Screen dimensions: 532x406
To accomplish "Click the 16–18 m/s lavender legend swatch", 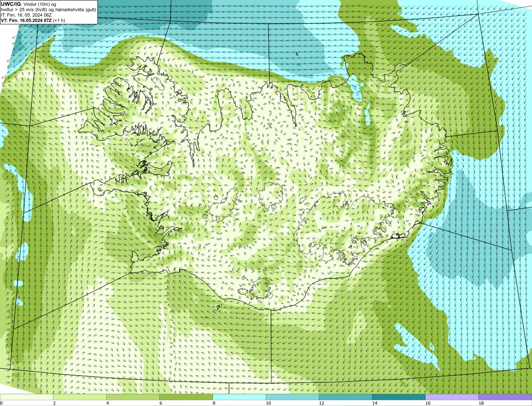I will tap(452, 397).
